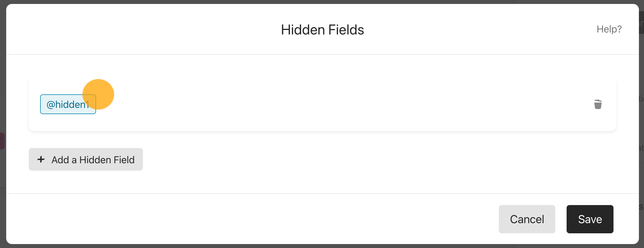Open the Help? link
Viewport: 644px width, 248px height.
(x=609, y=29)
